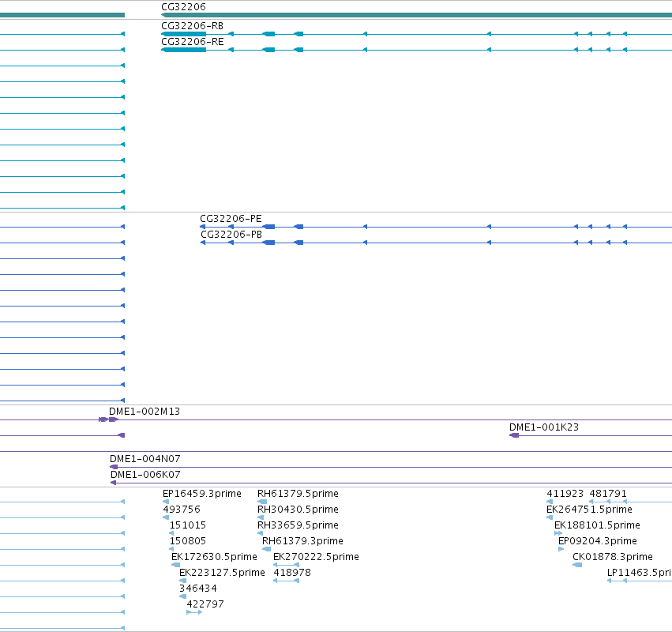672x632 pixels.
Task: Select the 151015 EST label
Action: point(188,525)
